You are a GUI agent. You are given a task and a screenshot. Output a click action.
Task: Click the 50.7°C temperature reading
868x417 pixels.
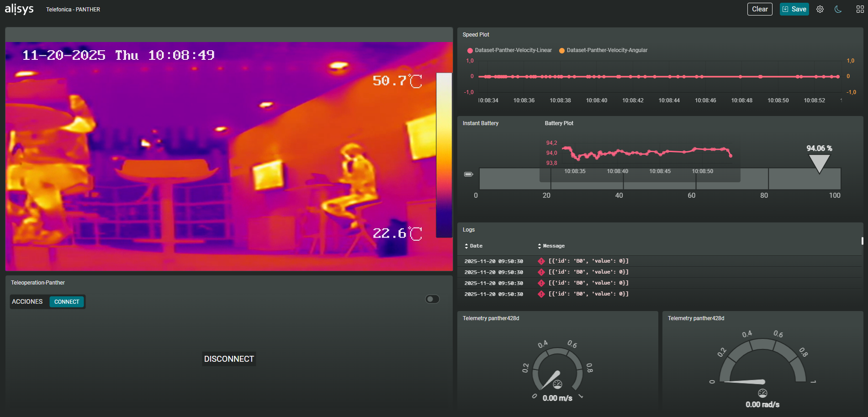click(x=397, y=81)
